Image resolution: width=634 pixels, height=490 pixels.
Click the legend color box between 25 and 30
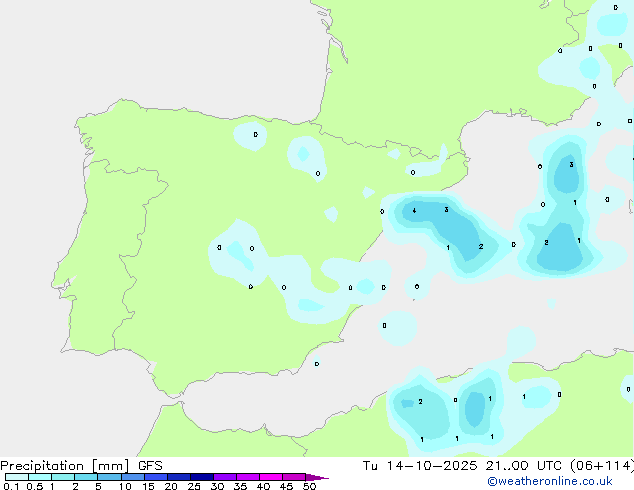click(202, 477)
